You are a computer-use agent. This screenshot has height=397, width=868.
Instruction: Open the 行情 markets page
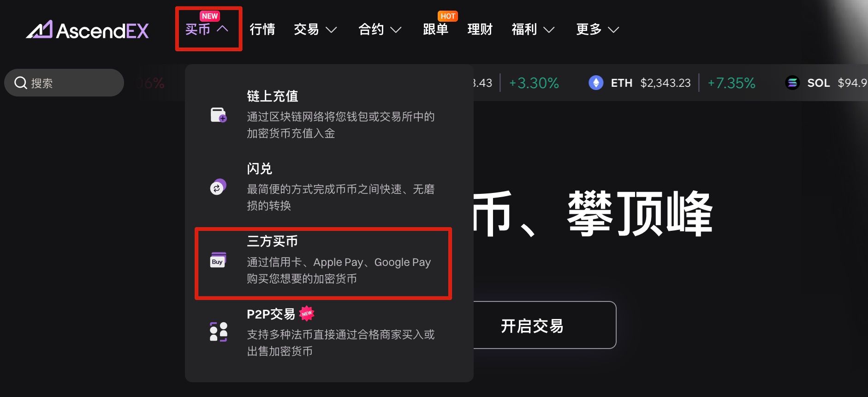tap(262, 30)
